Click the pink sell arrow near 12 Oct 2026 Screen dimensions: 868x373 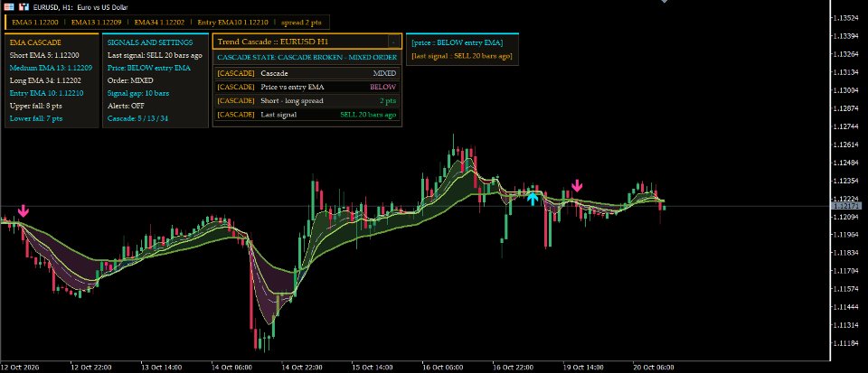point(23,211)
